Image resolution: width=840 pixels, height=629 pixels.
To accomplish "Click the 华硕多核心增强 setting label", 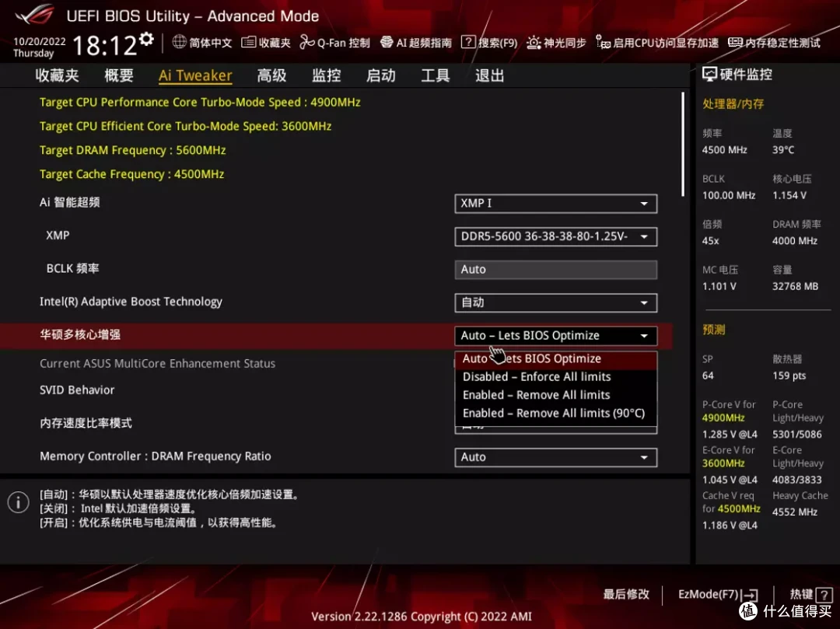I will click(x=80, y=335).
